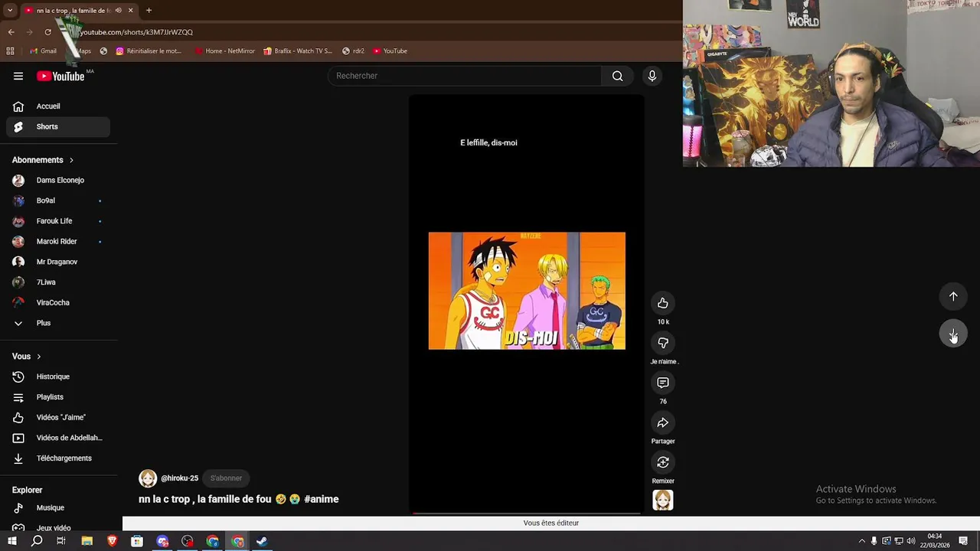Screen dimensions: 980x551
Task: Go to the next short with down arrow
Action: coord(953,334)
